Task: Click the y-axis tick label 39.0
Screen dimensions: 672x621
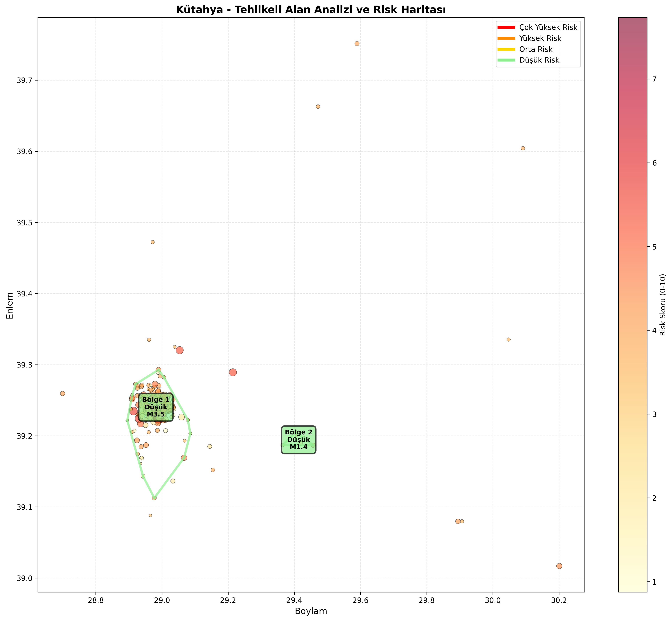Action: tap(24, 578)
